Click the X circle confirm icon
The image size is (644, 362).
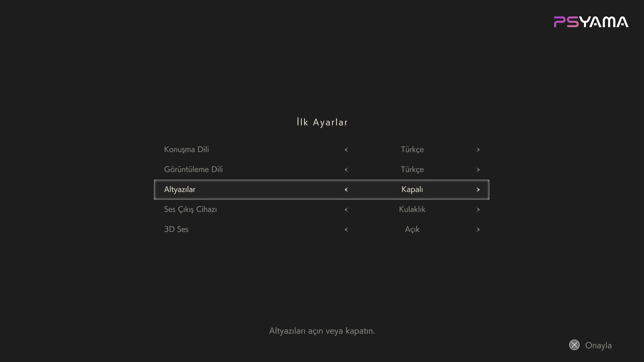pos(574,345)
